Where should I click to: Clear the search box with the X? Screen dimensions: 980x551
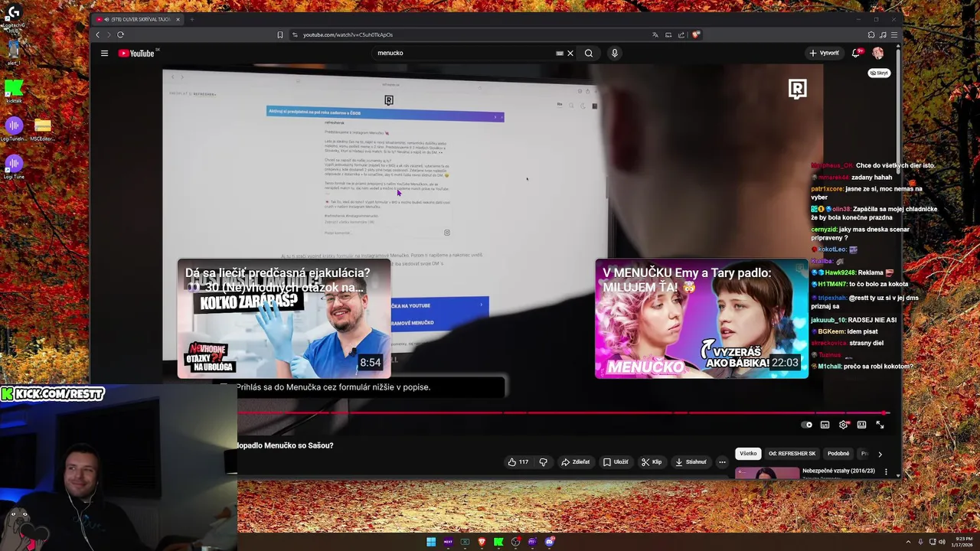(x=570, y=53)
